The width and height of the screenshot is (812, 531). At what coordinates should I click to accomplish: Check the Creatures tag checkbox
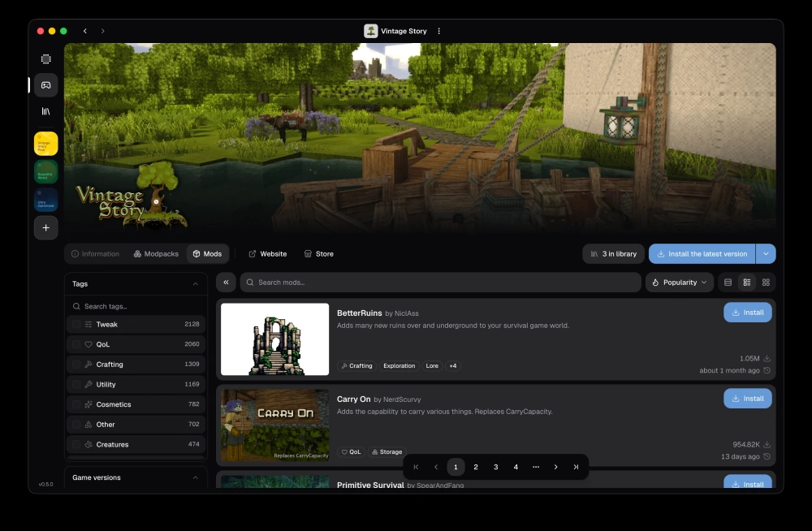[76, 444]
